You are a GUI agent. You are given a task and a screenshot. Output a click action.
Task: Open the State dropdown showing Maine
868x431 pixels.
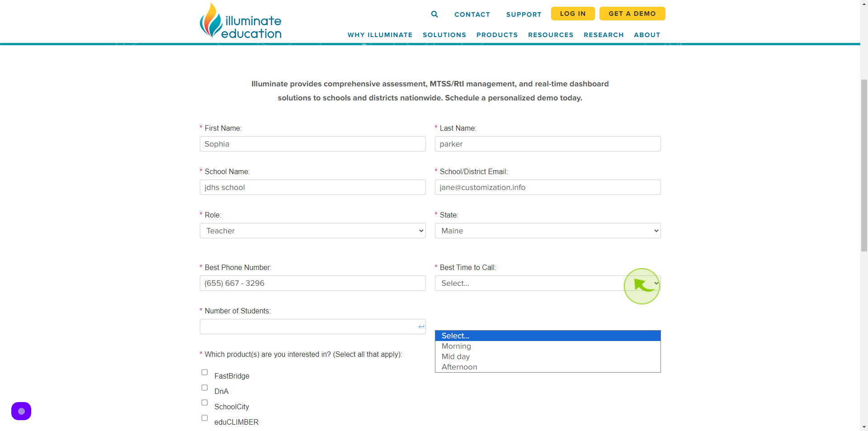548,231
